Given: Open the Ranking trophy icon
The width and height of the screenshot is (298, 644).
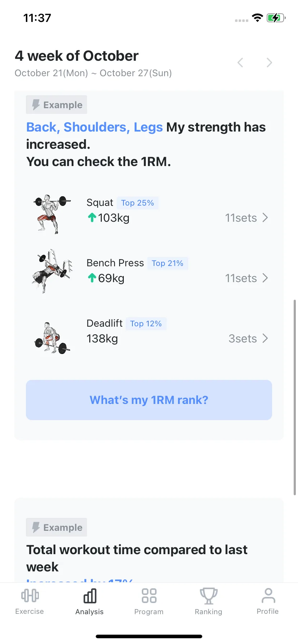Looking at the screenshot, I should click(x=209, y=596).
